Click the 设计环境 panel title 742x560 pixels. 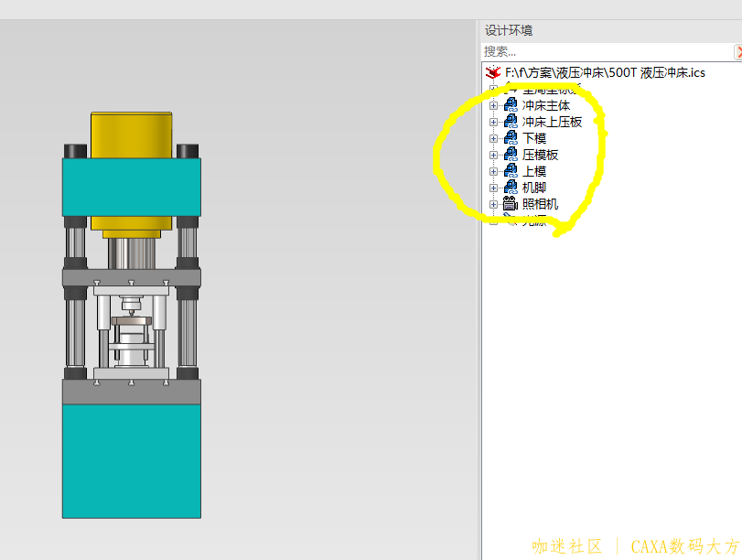[509, 31]
